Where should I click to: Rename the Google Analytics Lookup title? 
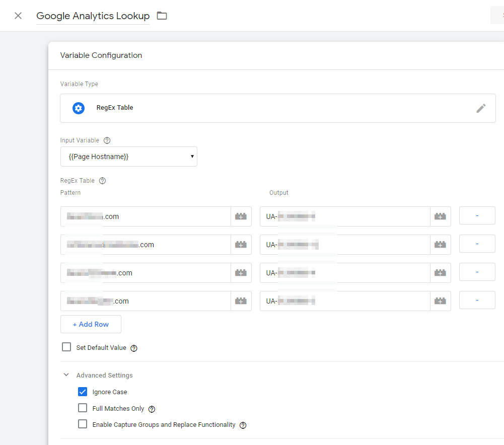[93, 16]
